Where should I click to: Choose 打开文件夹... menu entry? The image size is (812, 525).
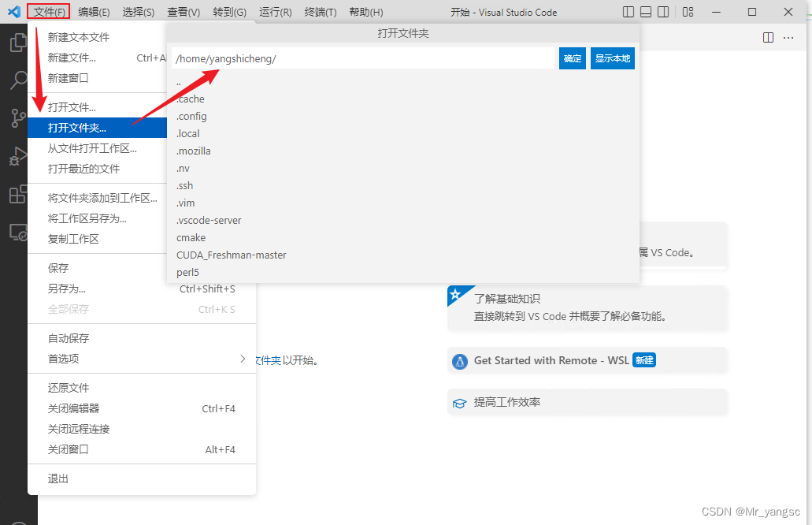click(x=98, y=128)
